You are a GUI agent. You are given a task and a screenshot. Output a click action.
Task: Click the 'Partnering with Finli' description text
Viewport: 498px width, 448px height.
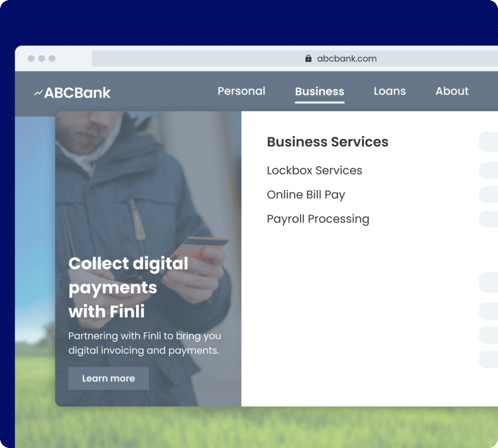(x=144, y=343)
